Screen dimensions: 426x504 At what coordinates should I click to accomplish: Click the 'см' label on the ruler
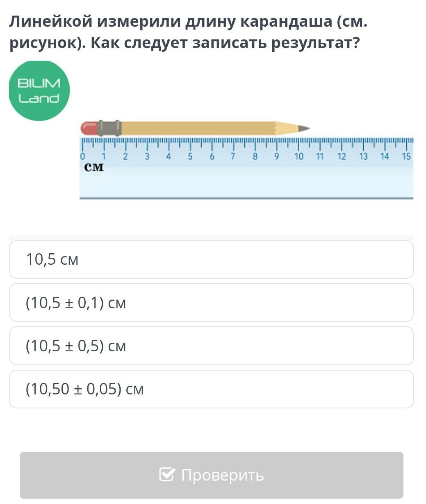click(x=94, y=167)
